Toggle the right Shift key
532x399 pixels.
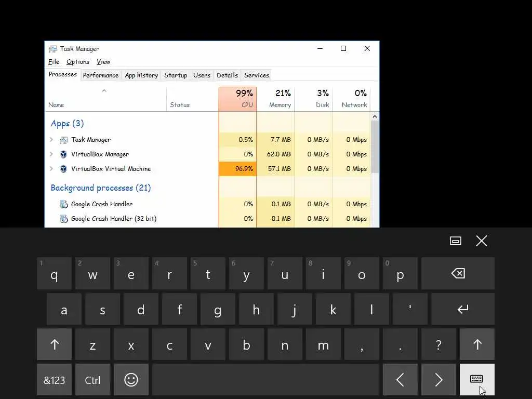[477, 344]
